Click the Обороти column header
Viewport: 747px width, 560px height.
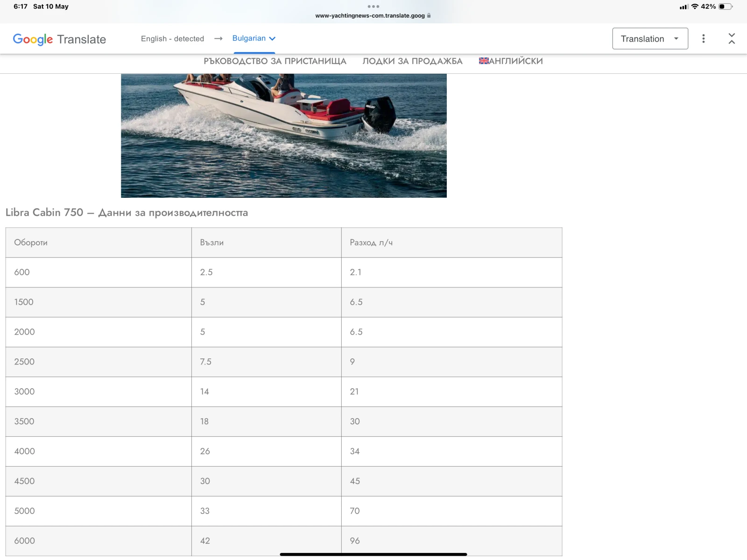click(31, 243)
